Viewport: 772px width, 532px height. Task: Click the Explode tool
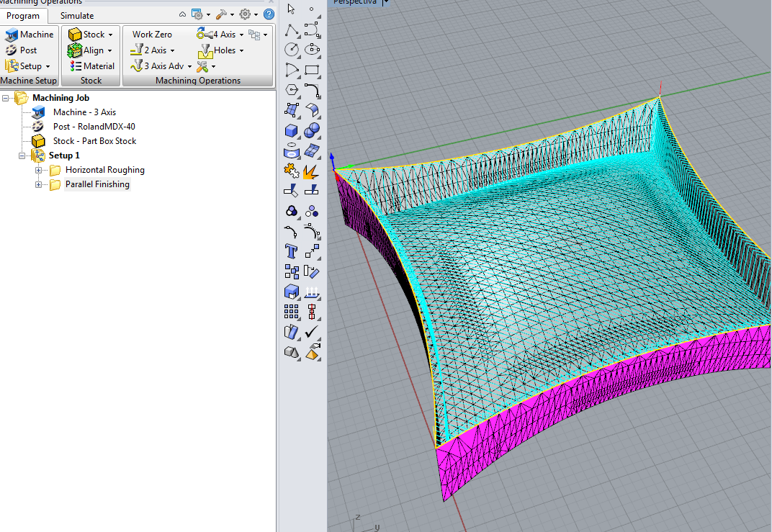[312, 171]
